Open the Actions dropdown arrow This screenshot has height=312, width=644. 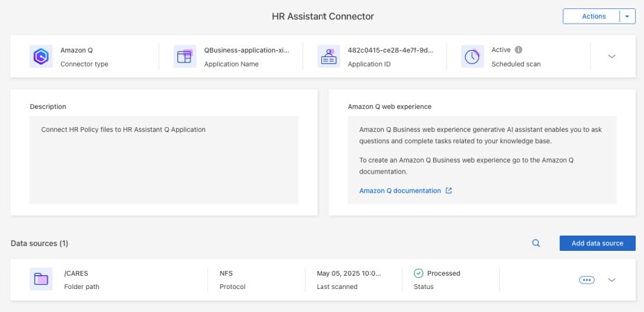point(628,17)
